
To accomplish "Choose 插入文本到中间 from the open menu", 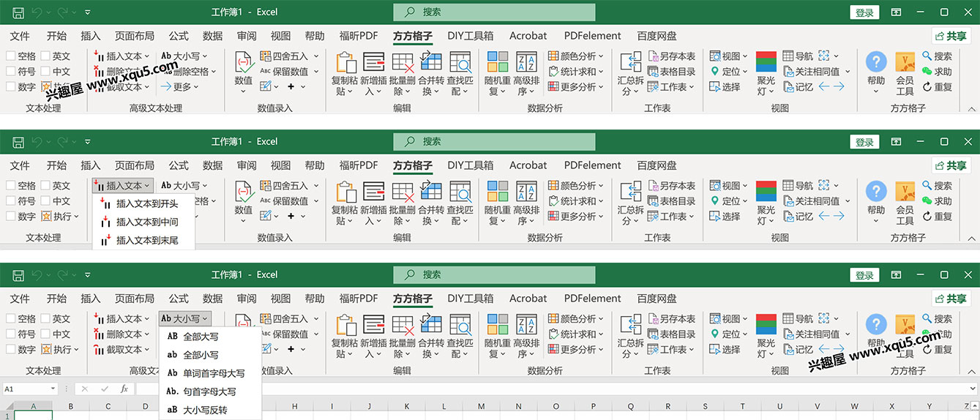I will point(143,222).
